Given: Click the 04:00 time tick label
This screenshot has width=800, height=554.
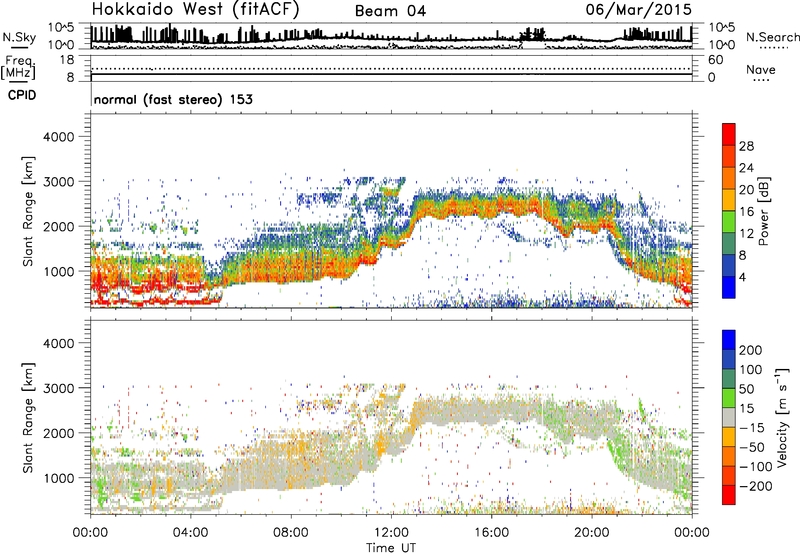Looking at the screenshot, I should 190,533.
